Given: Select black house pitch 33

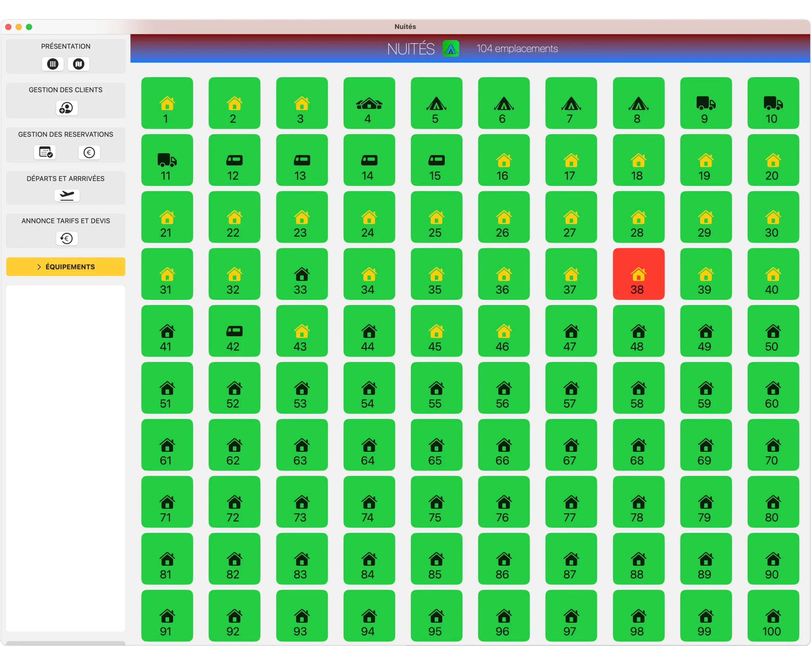Looking at the screenshot, I should 302,274.
